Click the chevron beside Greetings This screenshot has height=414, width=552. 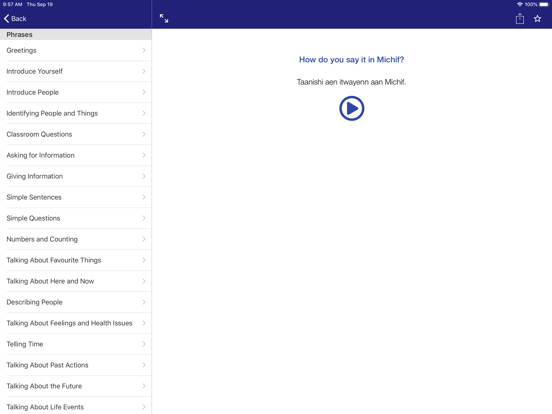coord(144,50)
